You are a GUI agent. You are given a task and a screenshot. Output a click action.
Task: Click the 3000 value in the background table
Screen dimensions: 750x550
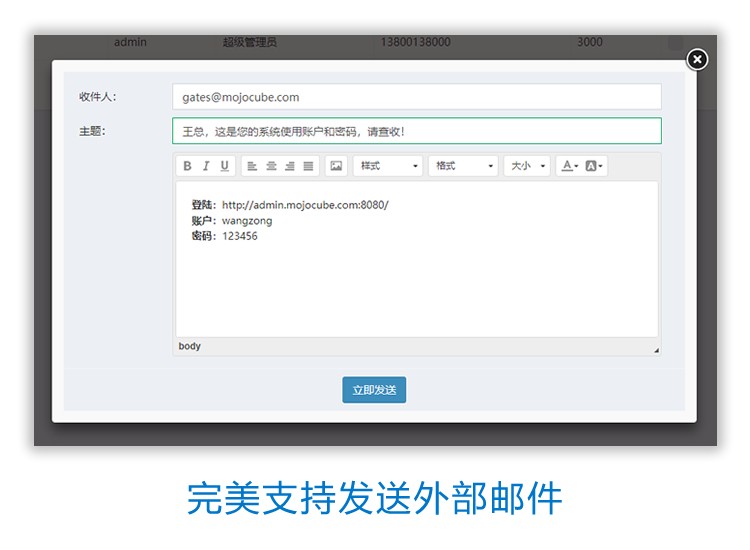[x=589, y=42]
